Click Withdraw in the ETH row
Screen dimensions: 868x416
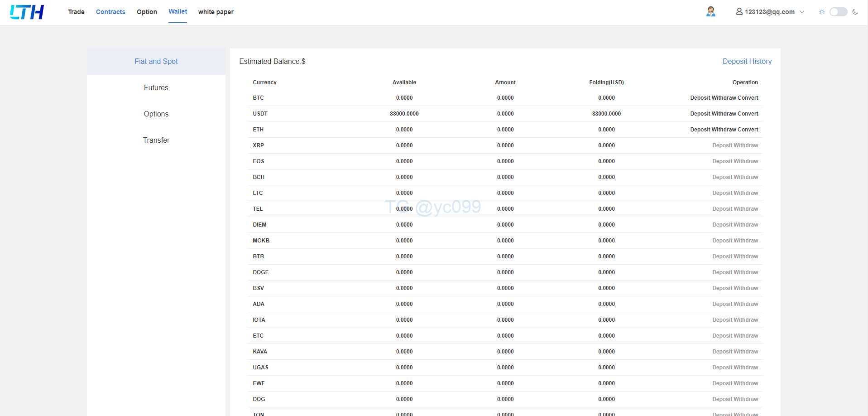724,130
